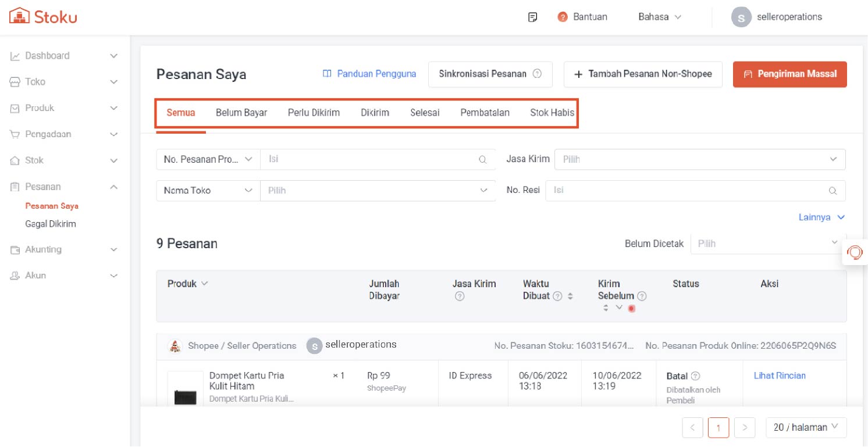Click the No. Pesanan search input field
This screenshot has height=447, width=868.
click(369, 159)
